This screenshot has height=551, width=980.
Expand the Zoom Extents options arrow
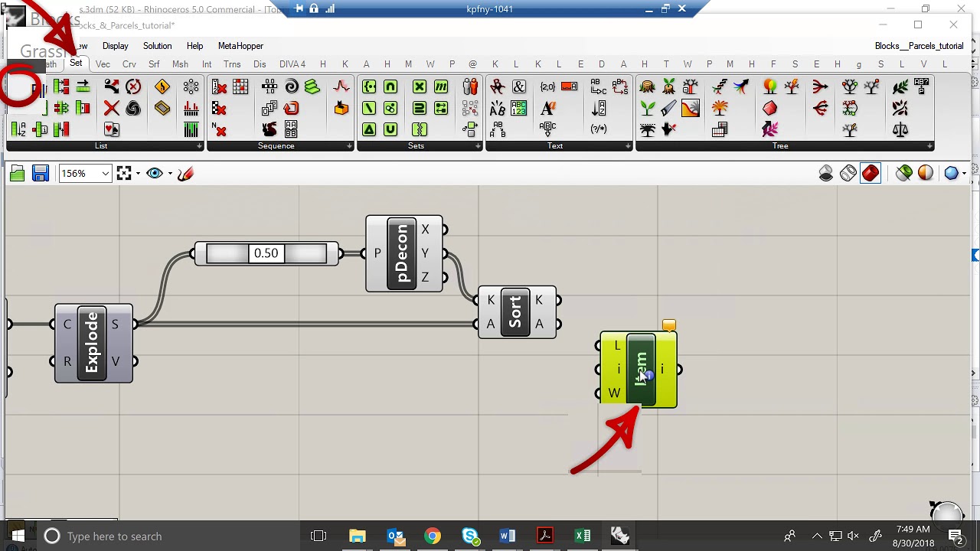click(138, 174)
